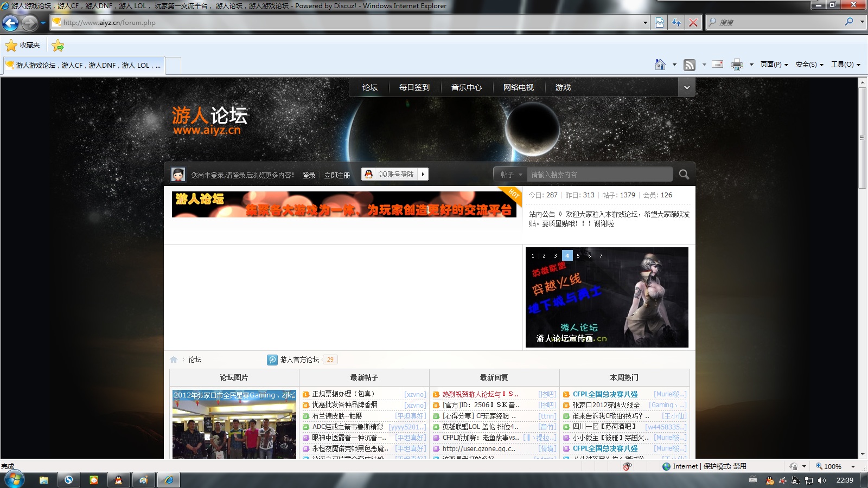Open Windows Start orb
868x488 pixels.
click(x=14, y=479)
